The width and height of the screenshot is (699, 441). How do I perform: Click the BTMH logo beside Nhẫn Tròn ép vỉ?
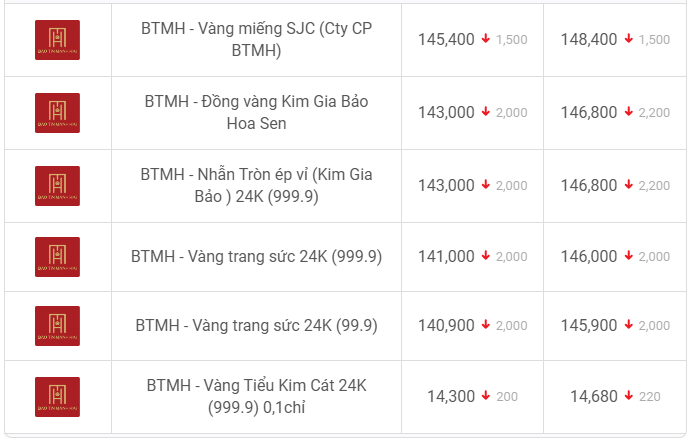tap(58, 186)
